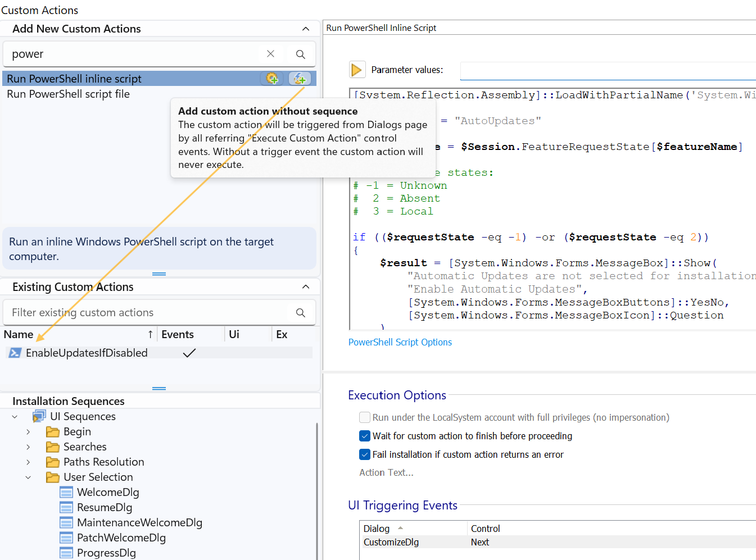Click the Parameter values input field
Screen dimensions: 756x560
click(x=608, y=71)
